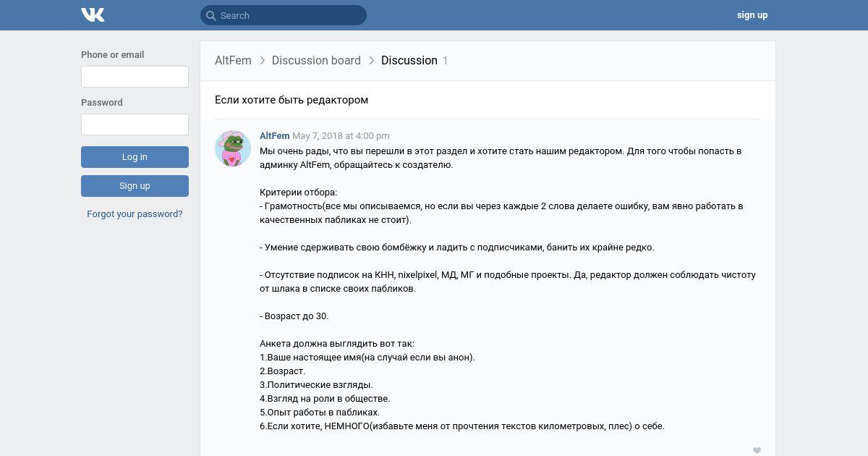Go to AltFem breadcrumb
This screenshot has height=456, width=868.
click(x=233, y=61)
